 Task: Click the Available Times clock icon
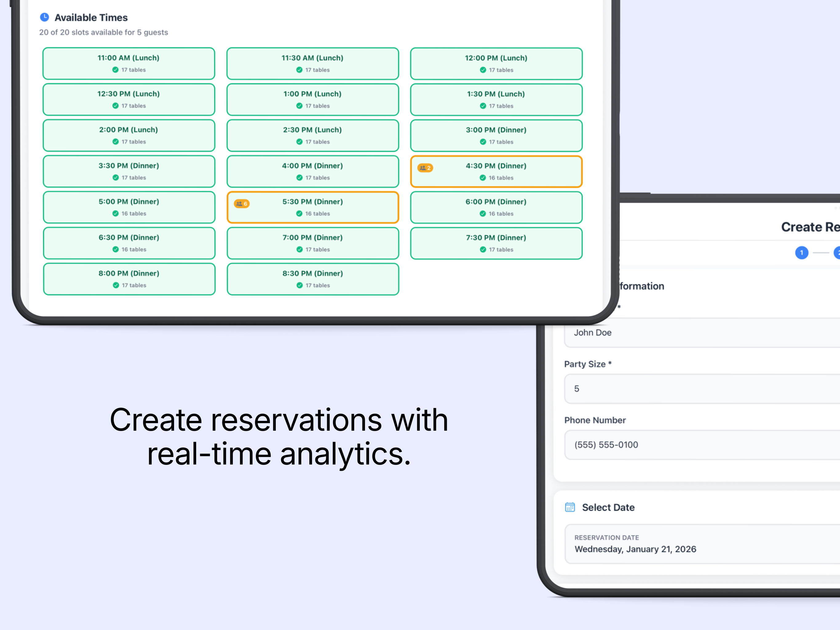[45, 17]
